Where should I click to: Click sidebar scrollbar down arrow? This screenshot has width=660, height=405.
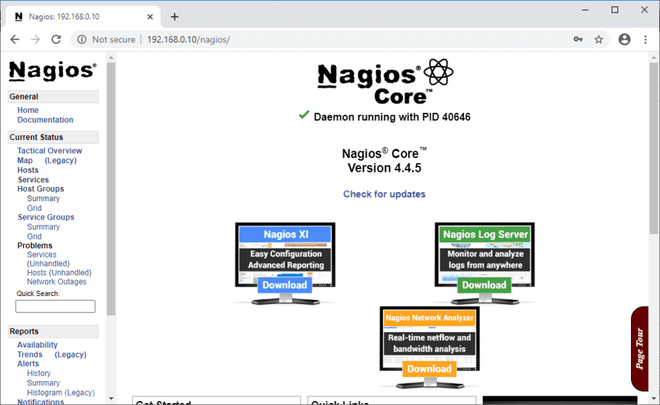coord(111,398)
